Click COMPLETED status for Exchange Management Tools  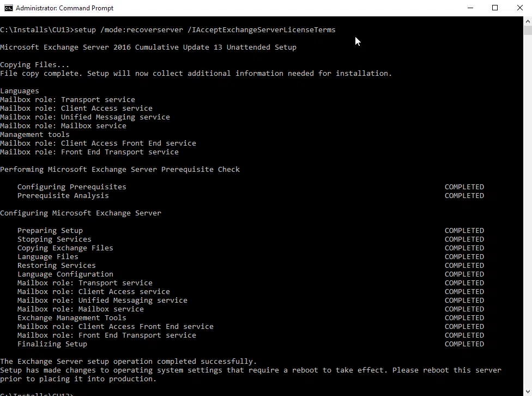click(464, 318)
